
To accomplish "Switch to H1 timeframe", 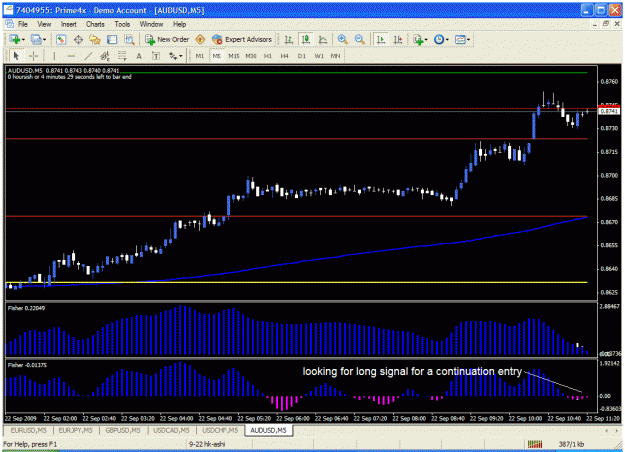I will tap(267, 56).
